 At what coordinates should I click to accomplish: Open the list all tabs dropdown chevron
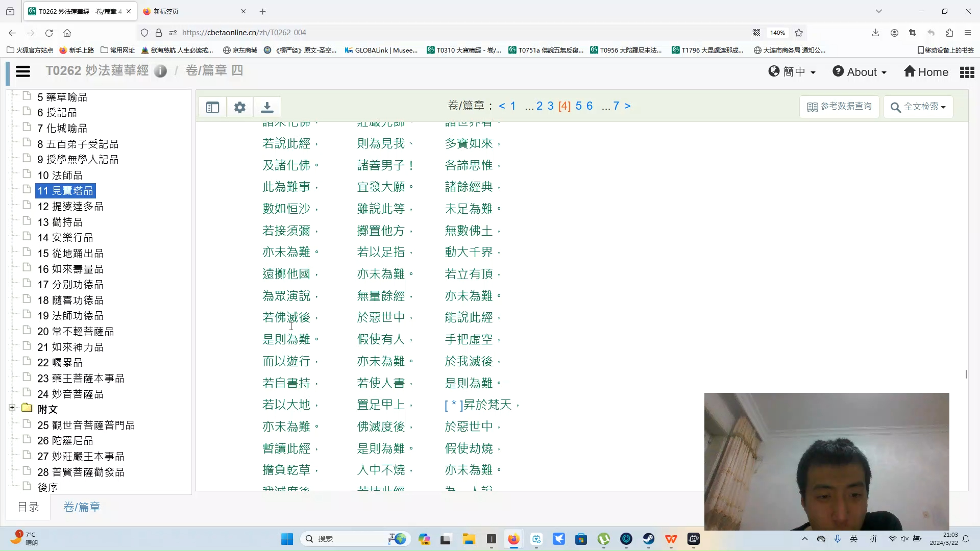(x=879, y=11)
